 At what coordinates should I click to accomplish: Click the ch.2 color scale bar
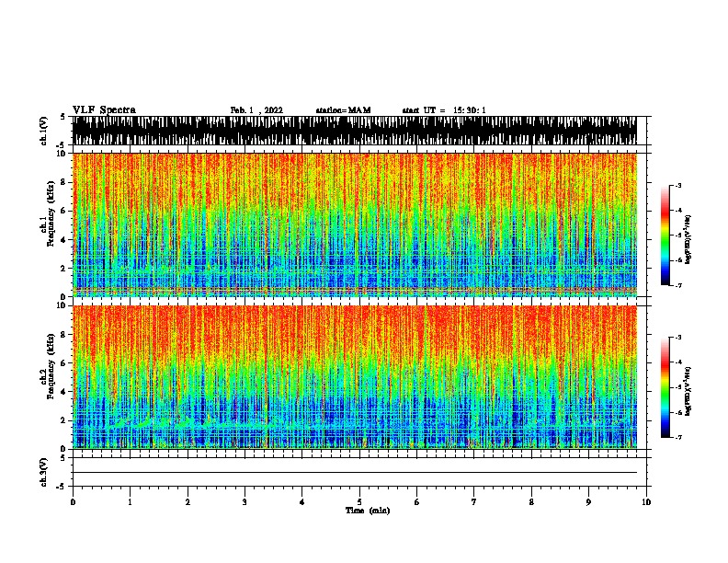click(665, 387)
